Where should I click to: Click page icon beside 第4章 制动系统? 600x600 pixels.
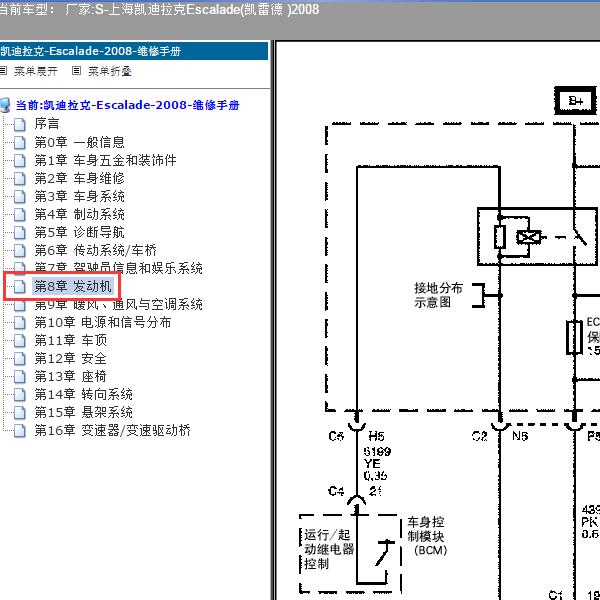click(20, 214)
